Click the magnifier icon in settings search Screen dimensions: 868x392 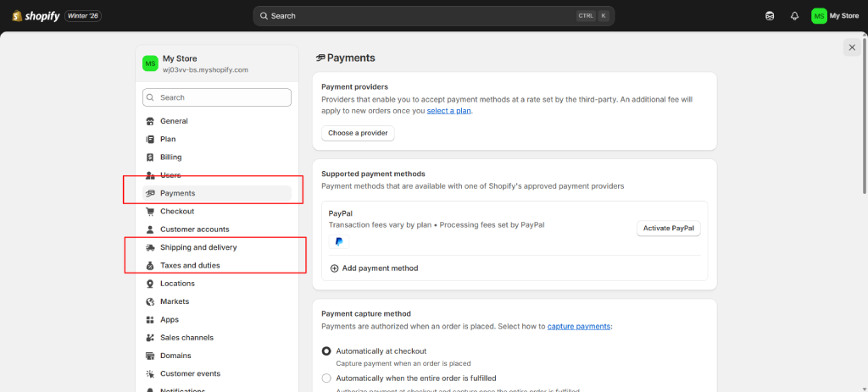pyautogui.click(x=151, y=97)
